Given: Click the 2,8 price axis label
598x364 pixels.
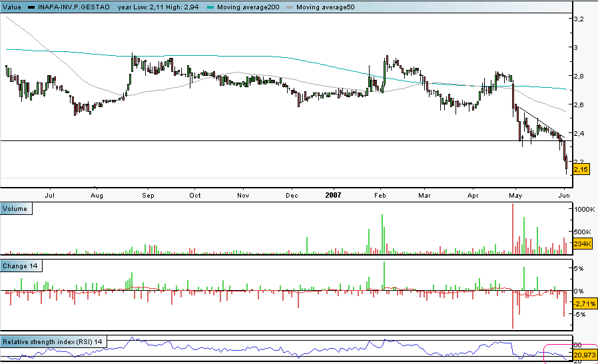Looking at the screenshot, I should click(x=579, y=77).
